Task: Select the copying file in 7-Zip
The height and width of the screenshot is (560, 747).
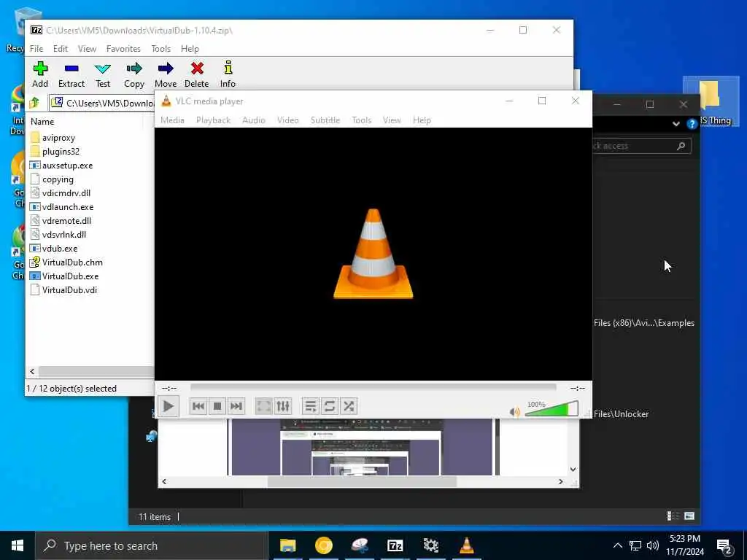Action: [x=58, y=179]
